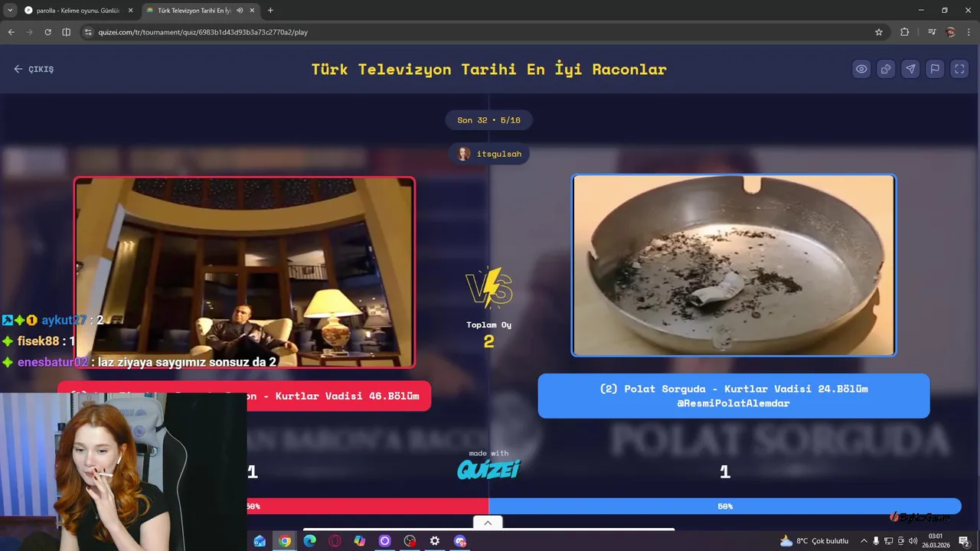Click enesbatur02 chat message

(139, 362)
